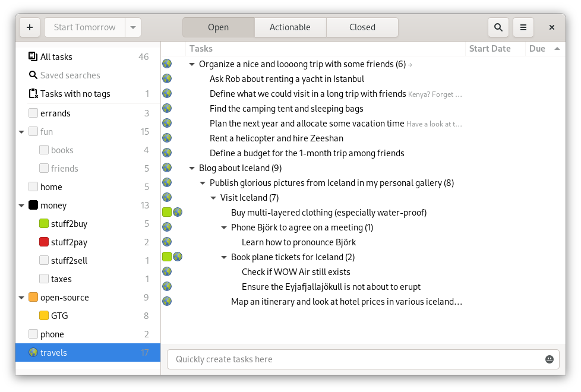
Task: Click the orange open-source color swatch
Action: pos(33,297)
